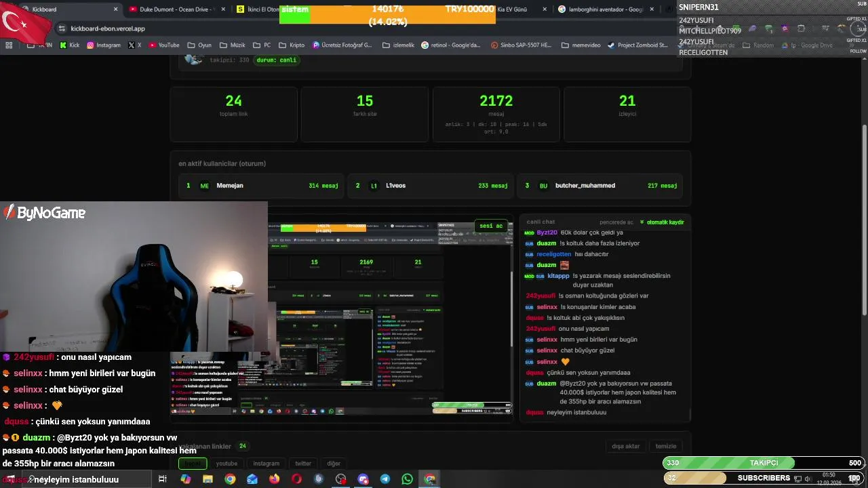Click L1veos active user card
This screenshot has width=868, height=488.
click(x=430, y=186)
